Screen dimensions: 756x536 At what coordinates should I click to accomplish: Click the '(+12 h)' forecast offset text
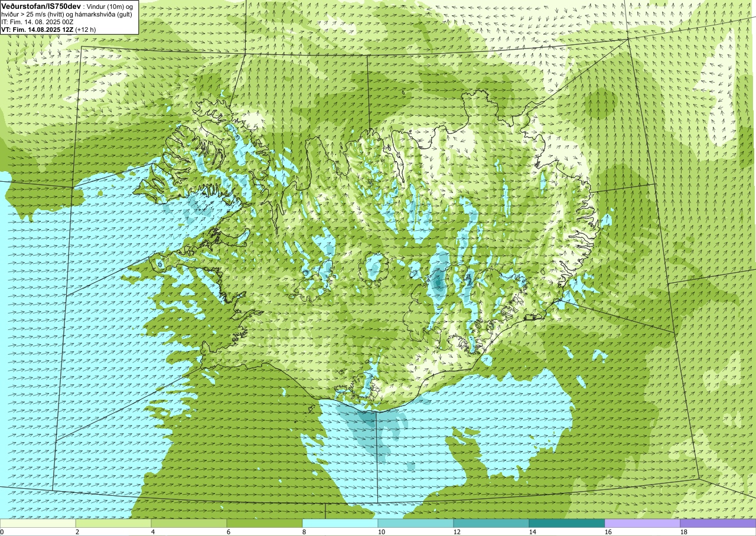86,30
